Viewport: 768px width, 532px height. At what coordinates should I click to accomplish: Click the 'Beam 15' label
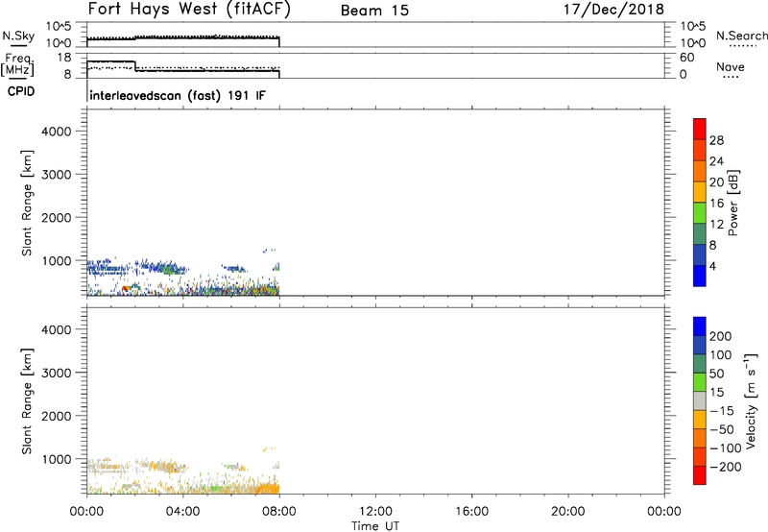coord(374,11)
